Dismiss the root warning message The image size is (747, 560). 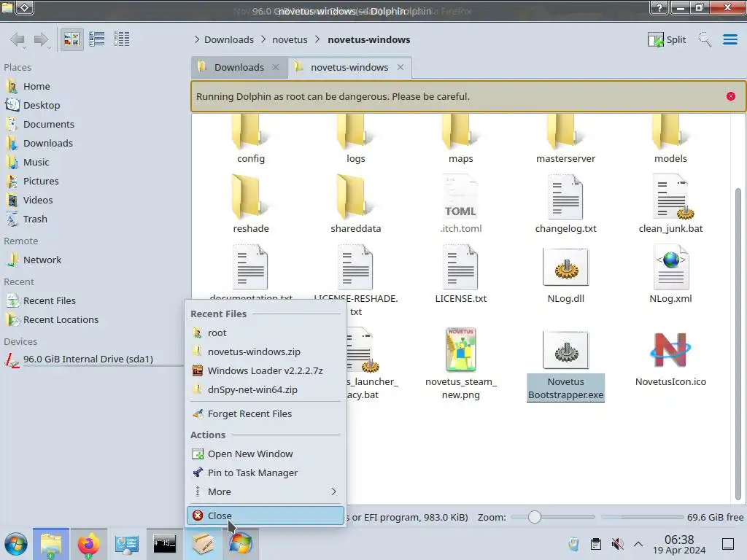click(730, 96)
